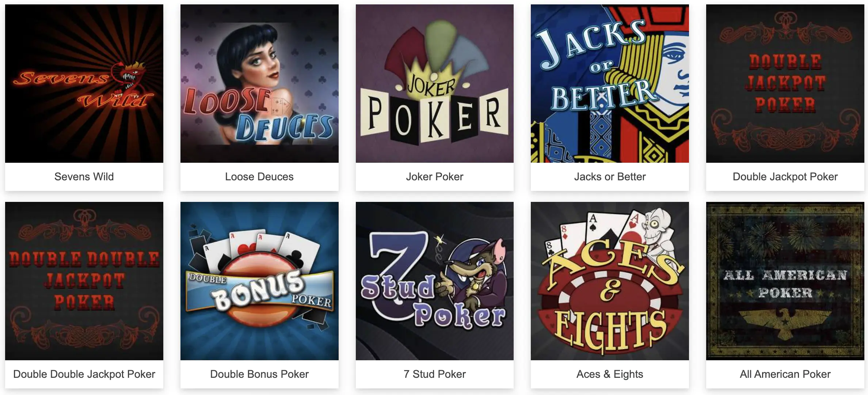Click the "7 Stud Poker" caption

(x=435, y=374)
